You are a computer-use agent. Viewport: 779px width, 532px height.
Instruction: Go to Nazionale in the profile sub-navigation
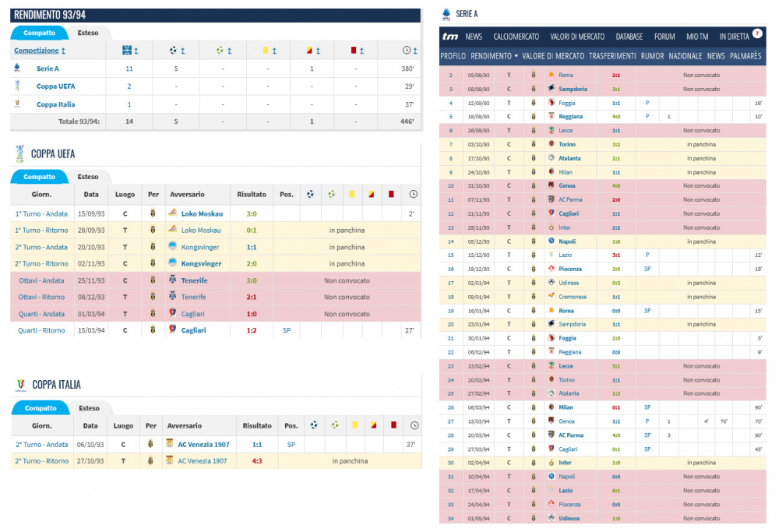click(x=685, y=56)
